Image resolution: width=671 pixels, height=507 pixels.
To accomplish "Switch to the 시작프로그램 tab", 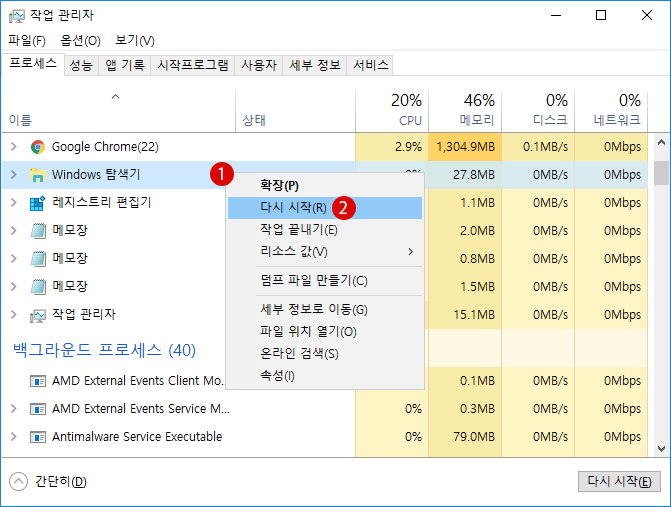I will [x=193, y=65].
